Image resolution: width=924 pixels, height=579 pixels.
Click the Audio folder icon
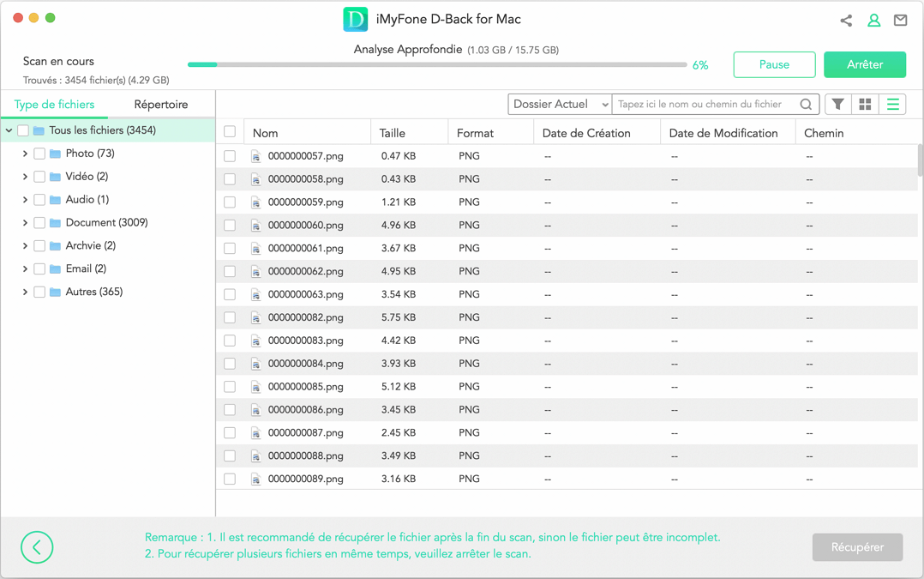(56, 200)
